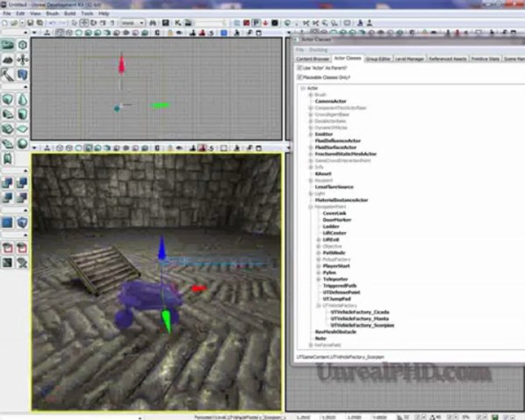Select the cylinder brush builder icon

(22, 114)
